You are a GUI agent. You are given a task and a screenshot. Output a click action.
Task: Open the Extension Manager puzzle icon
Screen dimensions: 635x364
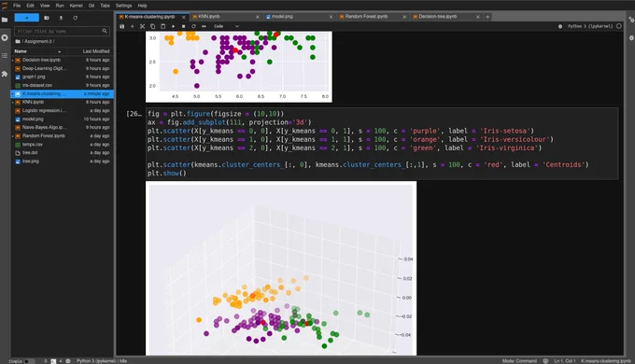pos(5,74)
